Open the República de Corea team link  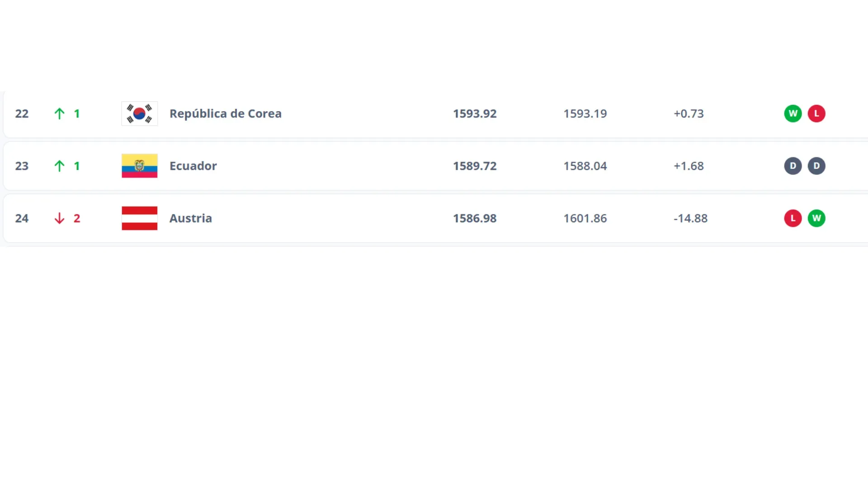pos(225,113)
